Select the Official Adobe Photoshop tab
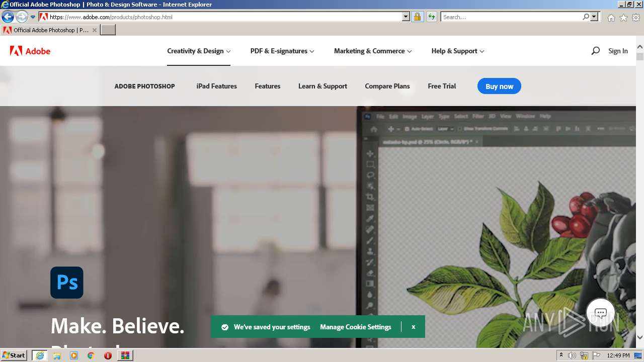Screen dimensions: 644x362 tap(49, 30)
